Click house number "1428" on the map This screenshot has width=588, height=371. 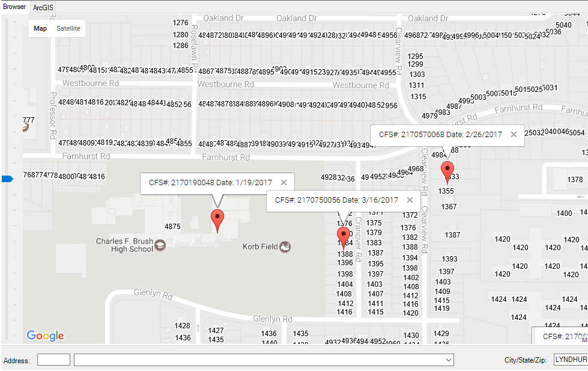[182, 325]
